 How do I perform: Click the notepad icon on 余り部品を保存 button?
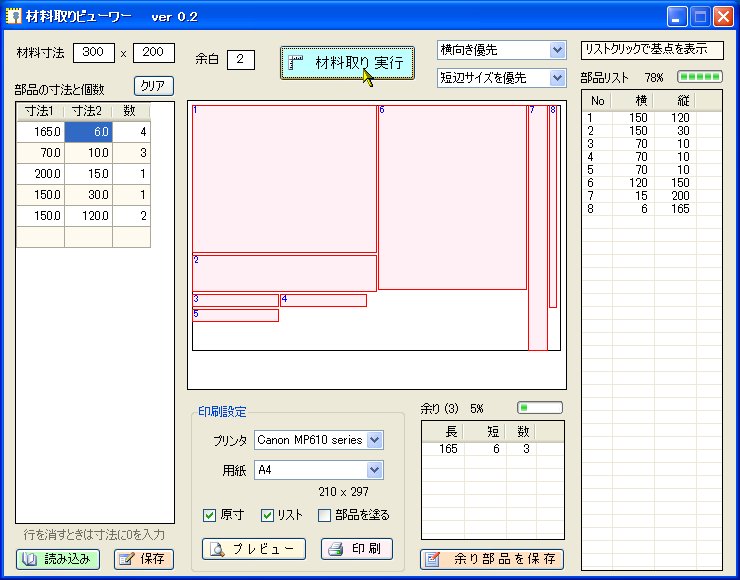coord(432,560)
